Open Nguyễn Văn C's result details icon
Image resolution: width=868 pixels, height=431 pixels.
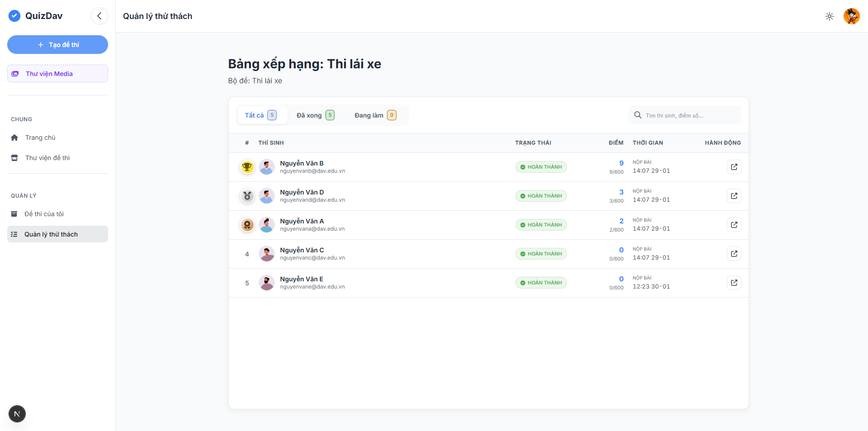[x=734, y=254]
